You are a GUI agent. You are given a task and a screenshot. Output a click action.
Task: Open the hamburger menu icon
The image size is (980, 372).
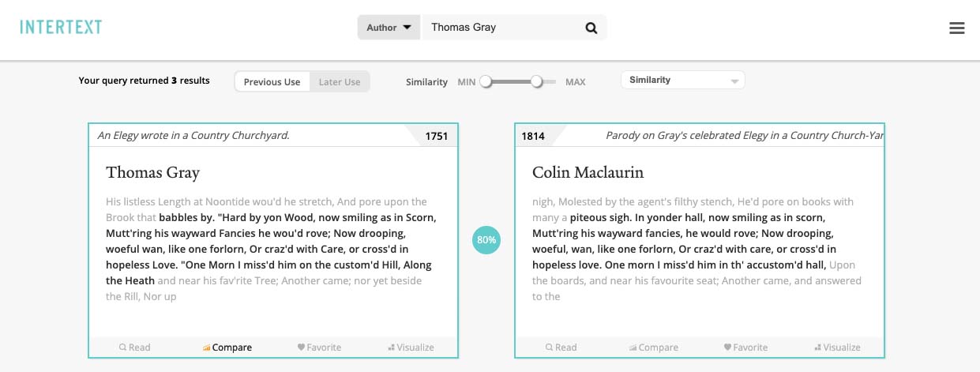[956, 28]
